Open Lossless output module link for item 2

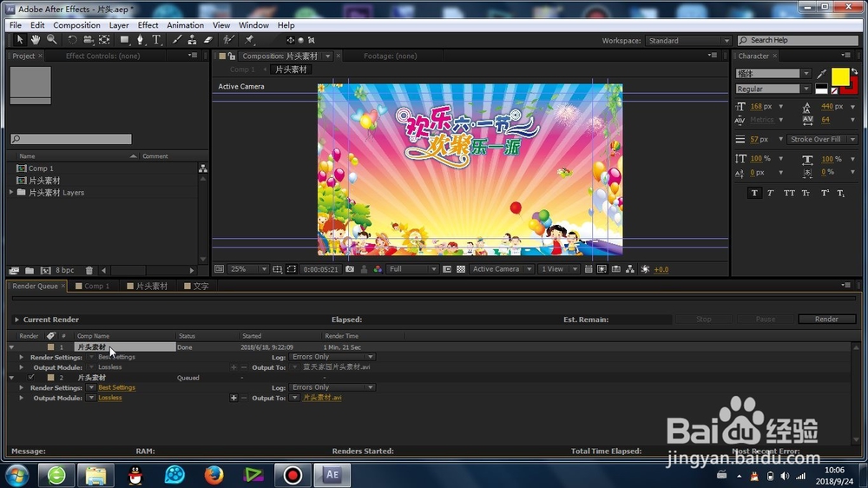click(110, 398)
